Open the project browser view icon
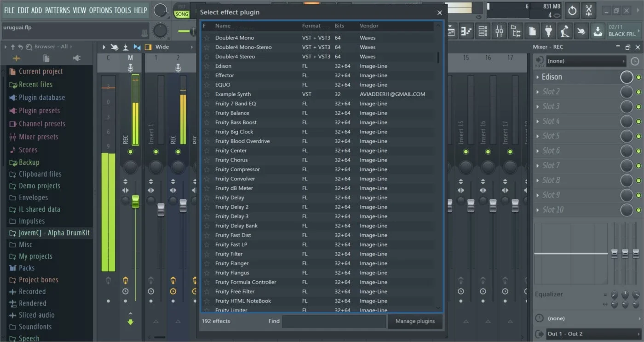This screenshot has width=644, height=342. click(516, 31)
